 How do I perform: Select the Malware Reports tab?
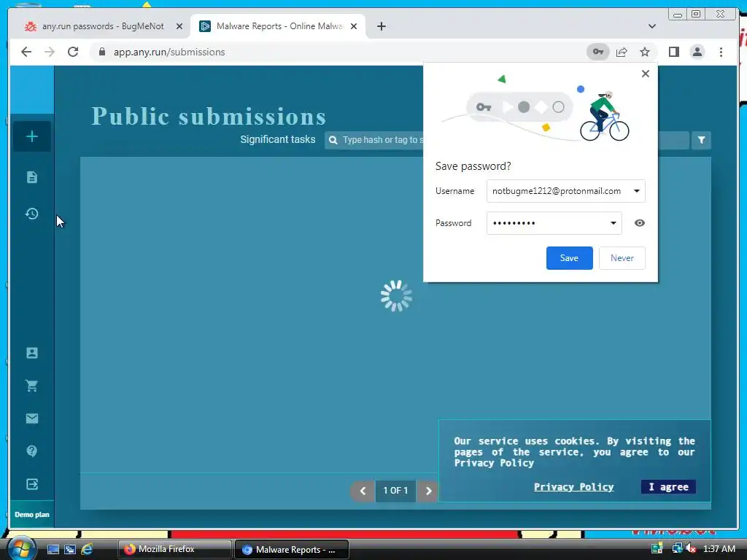[279, 26]
